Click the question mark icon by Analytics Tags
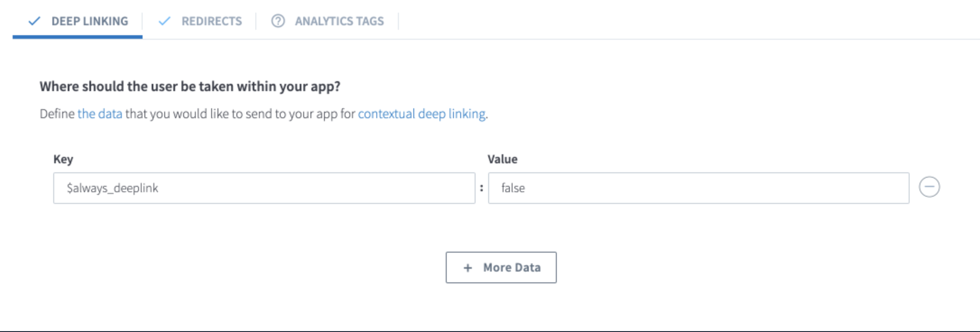The height and width of the screenshot is (332, 980). click(x=278, y=21)
